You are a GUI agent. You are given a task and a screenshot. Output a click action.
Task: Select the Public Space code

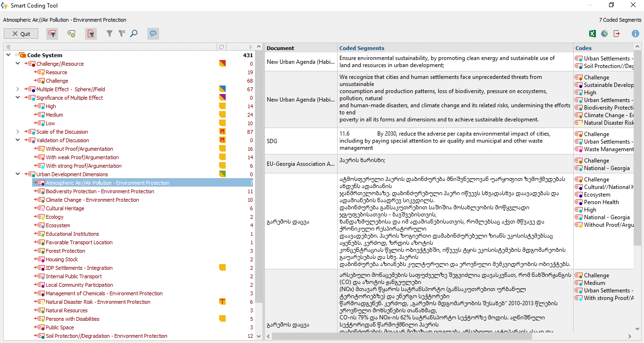[x=60, y=327]
